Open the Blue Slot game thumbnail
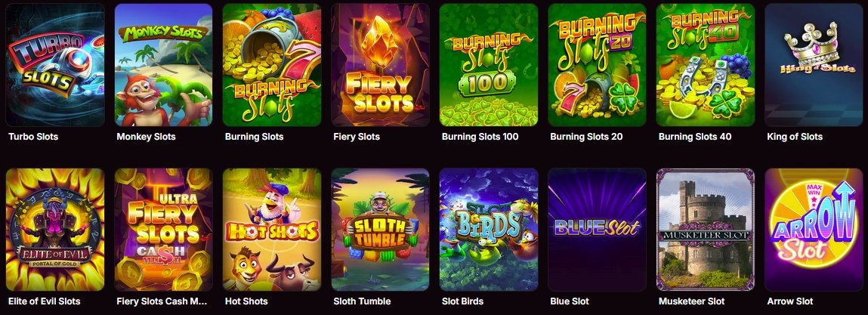Screen dimensions: 868x315 [598, 230]
